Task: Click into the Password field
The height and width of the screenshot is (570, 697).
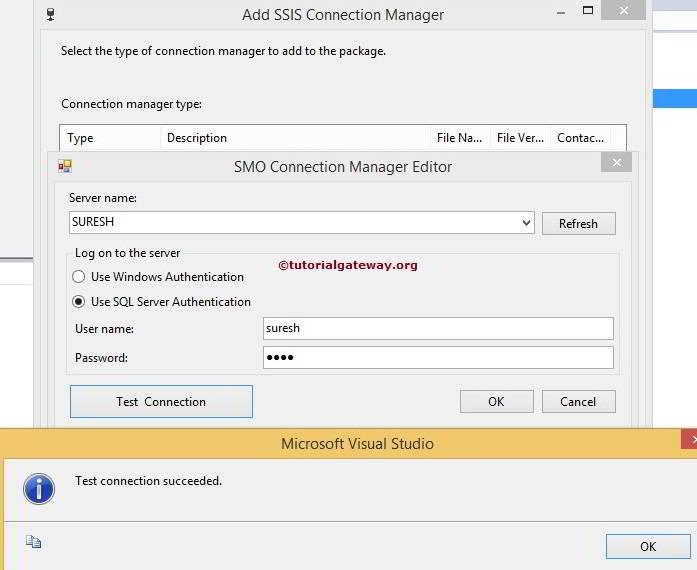Action: click(438, 357)
